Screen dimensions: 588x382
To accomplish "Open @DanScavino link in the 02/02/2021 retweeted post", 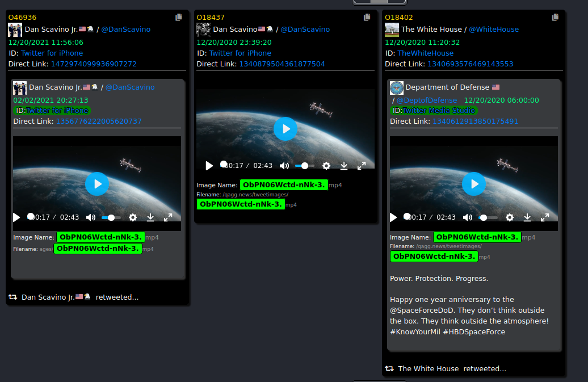I will (130, 87).
